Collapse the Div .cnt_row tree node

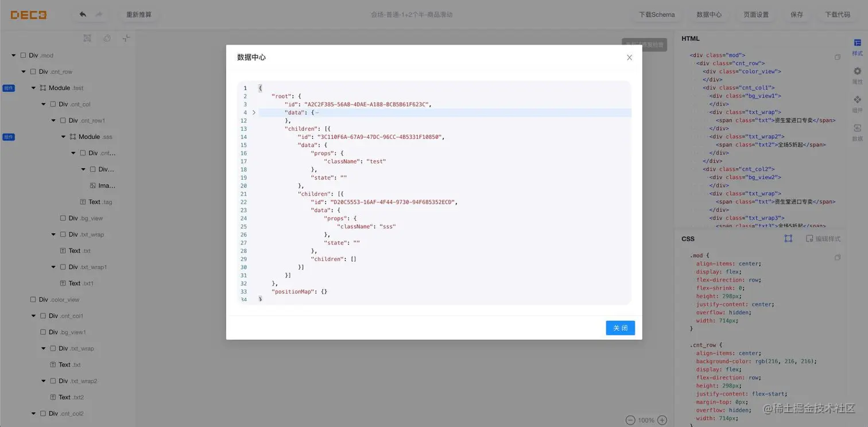[x=24, y=72]
